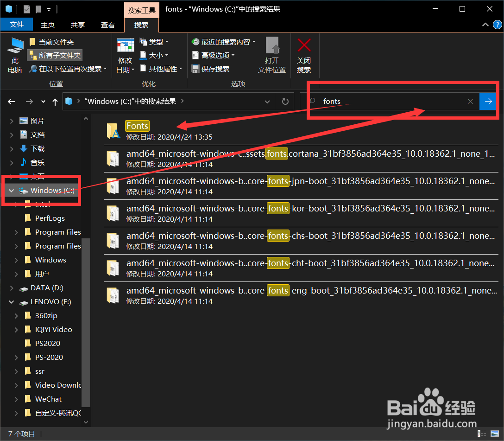The height and width of the screenshot is (441, 504).
Task: Select 360zip folder in tree
Action: [x=41, y=315]
